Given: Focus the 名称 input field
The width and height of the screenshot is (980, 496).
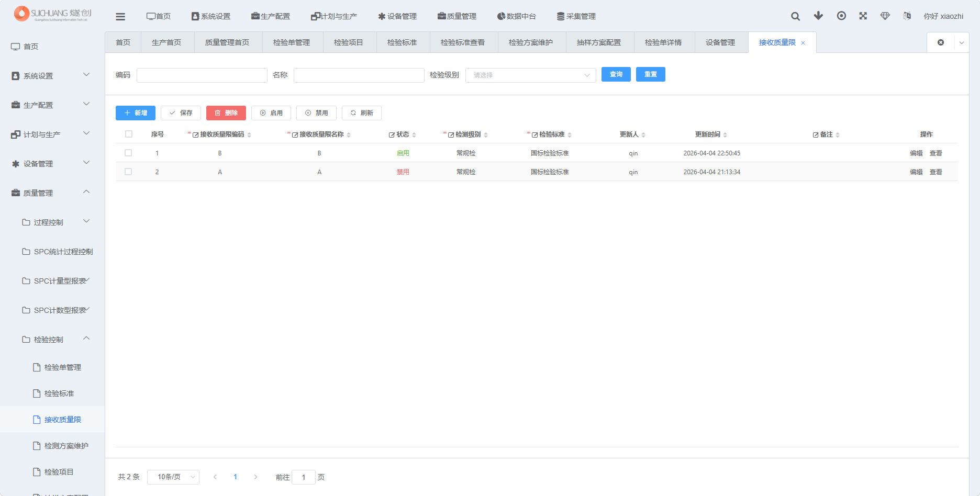Looking at the screenshot, I should click(x=359, y=75).
